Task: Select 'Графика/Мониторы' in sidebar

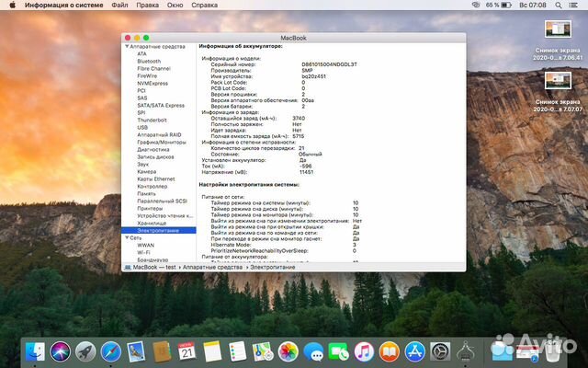Action: point(162,143)
